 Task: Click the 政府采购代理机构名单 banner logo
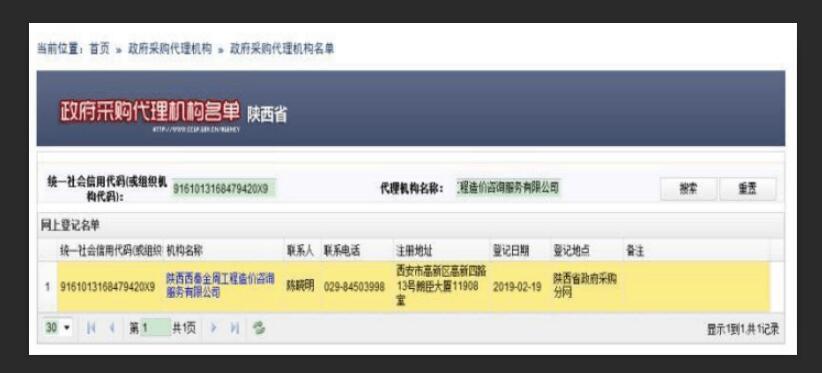point(149,112)
